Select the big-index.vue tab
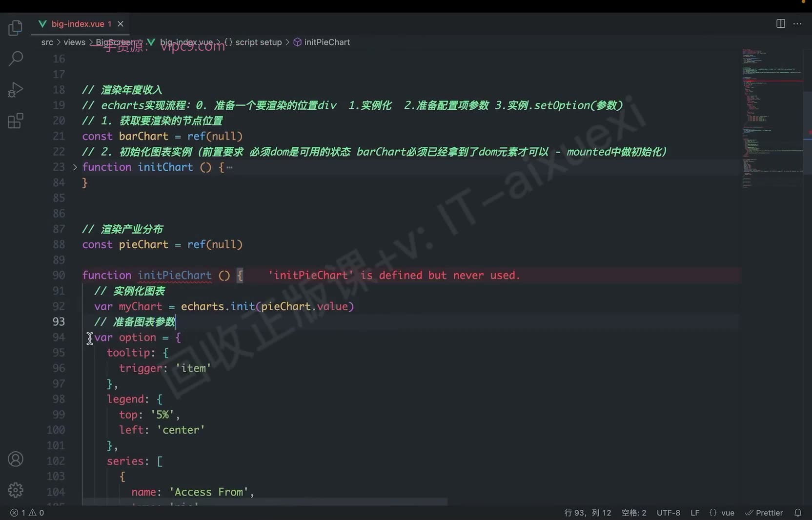812x520 pixels. pos(78,24)
